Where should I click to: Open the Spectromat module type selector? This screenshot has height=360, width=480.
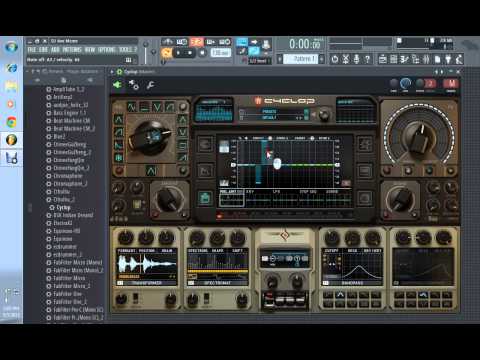pyautogui.click(x=217, y=283)
